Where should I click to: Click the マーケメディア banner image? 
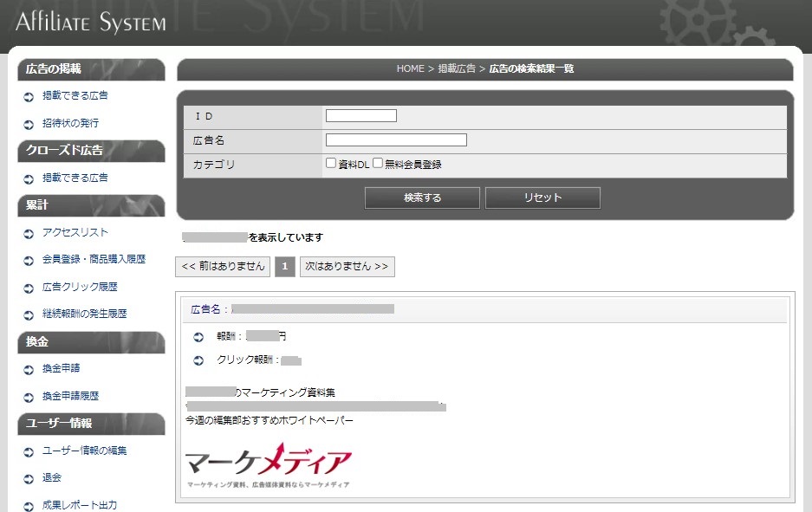pos(269,468)
